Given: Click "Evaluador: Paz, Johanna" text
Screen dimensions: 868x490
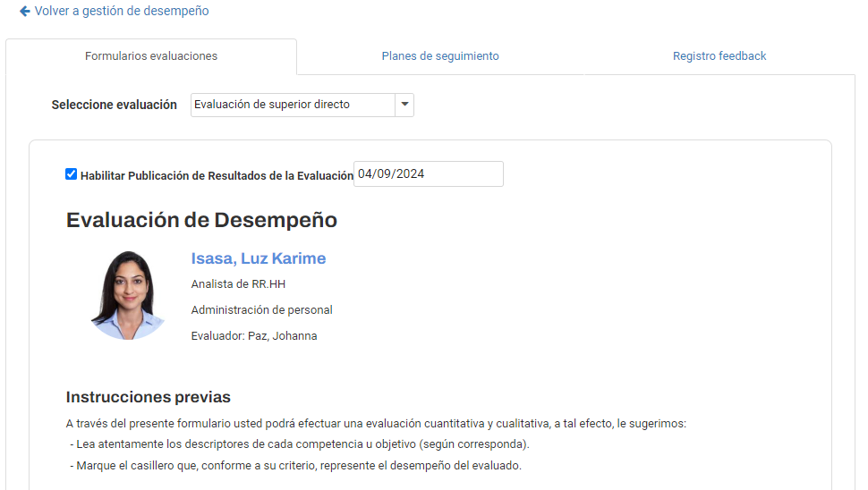Looking at the screenshot, I should (x=254, y=336).
